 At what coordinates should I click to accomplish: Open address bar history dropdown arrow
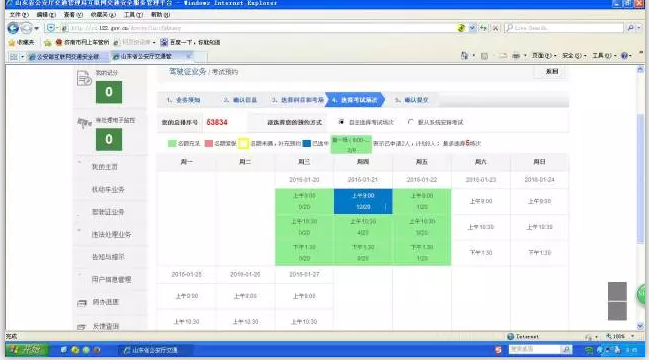[472, 28]
